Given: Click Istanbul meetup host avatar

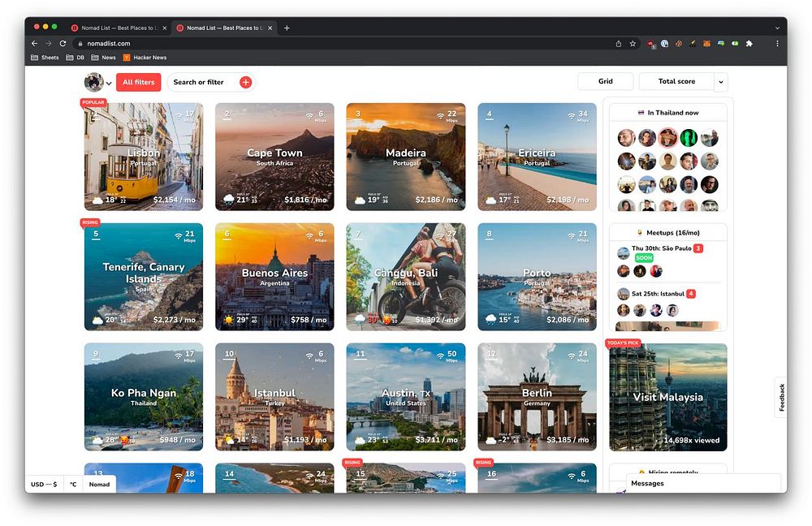Looking at the screenshot, I should (624, 294).
